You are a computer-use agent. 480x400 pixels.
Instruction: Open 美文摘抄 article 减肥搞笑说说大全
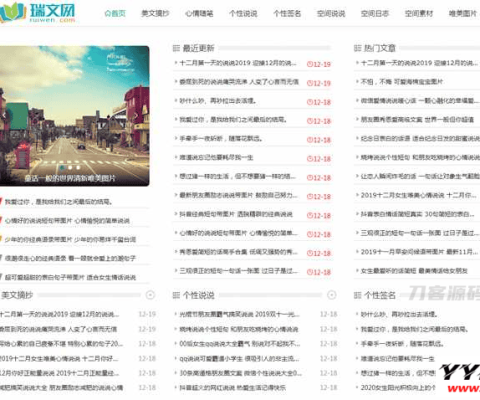61,388
